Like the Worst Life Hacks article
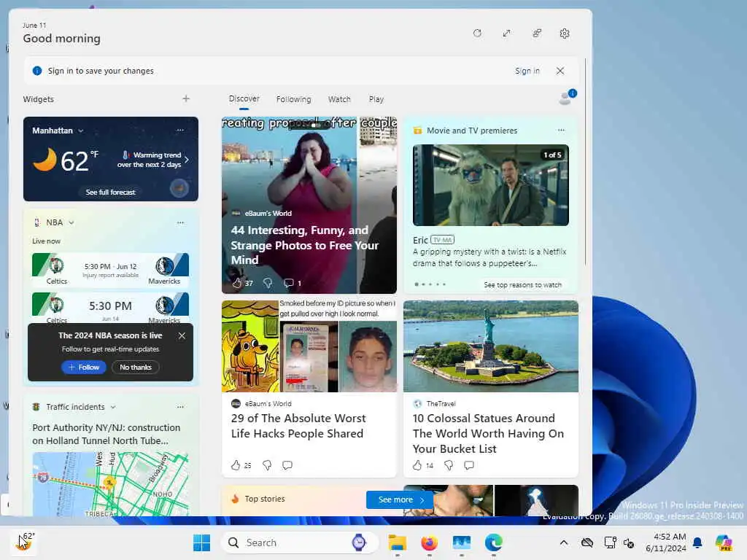The image size is (747, 560). pos(236,465)
